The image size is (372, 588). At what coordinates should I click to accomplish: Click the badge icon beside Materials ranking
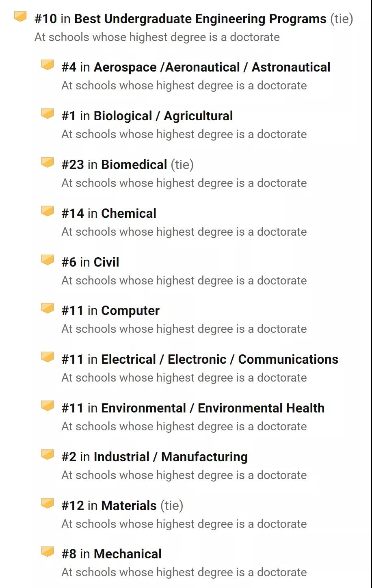[48, 503]
